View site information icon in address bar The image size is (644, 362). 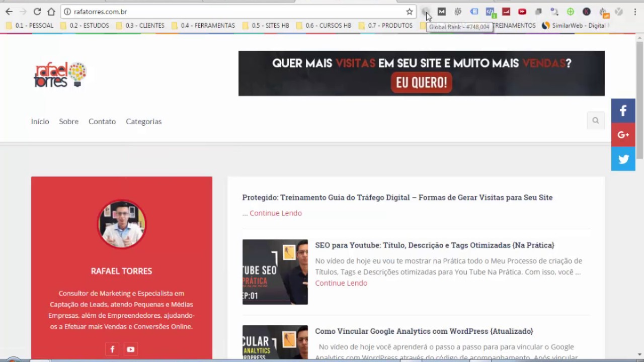(x=67, y=12)
